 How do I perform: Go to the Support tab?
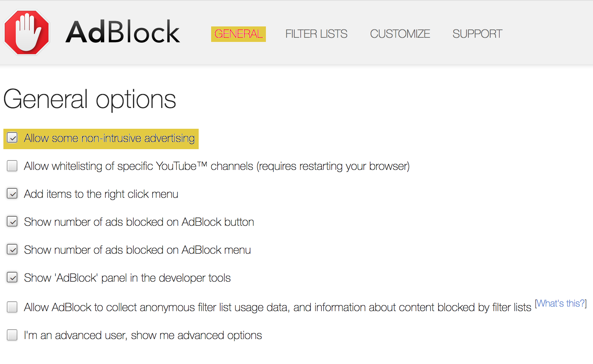coord(477,34)
